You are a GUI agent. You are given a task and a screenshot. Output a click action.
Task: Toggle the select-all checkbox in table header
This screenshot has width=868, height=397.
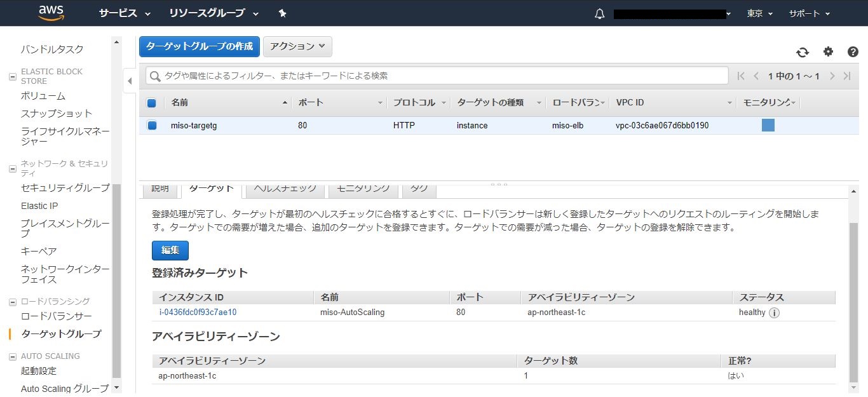(x=152, y=103)
